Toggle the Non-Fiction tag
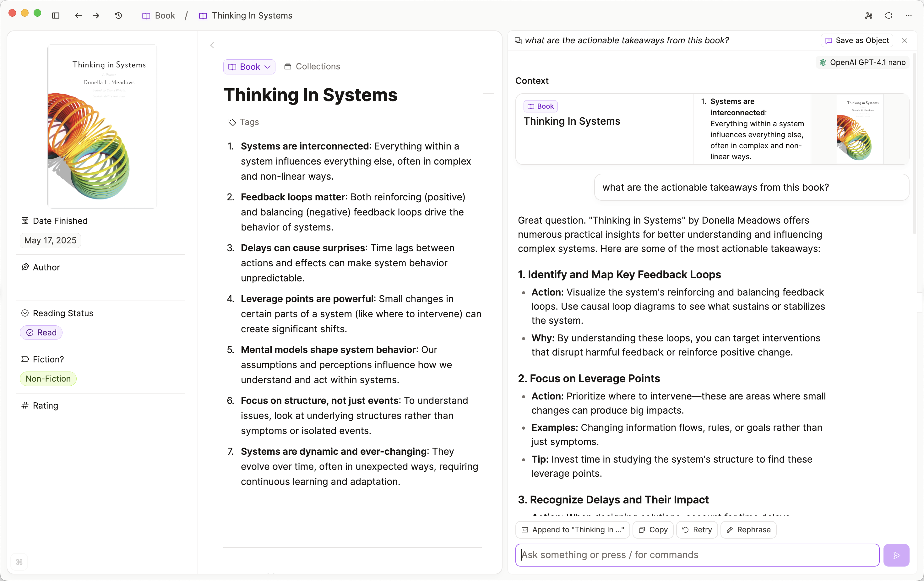The width and height of the screenshot is (924, 581). pyautogui.click(x=48, y=378)
